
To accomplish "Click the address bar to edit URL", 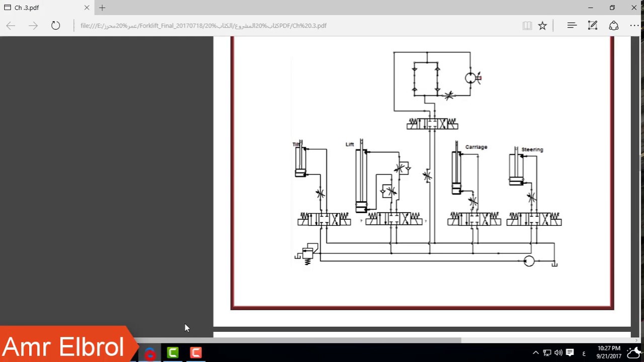I will [252, 26].
